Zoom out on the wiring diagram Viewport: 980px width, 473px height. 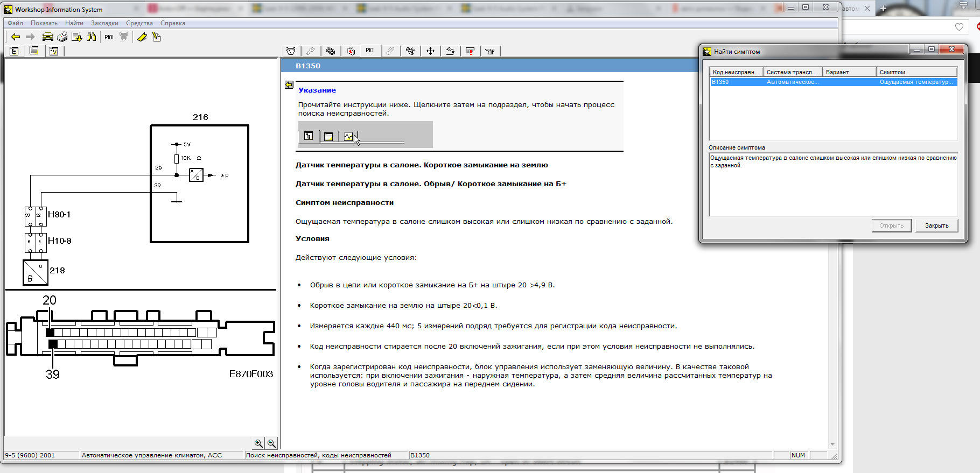tap(271, 443)
